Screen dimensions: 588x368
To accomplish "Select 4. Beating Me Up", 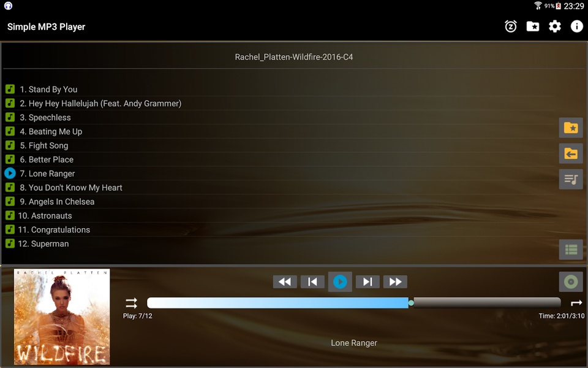I will (x=279, y=131).
